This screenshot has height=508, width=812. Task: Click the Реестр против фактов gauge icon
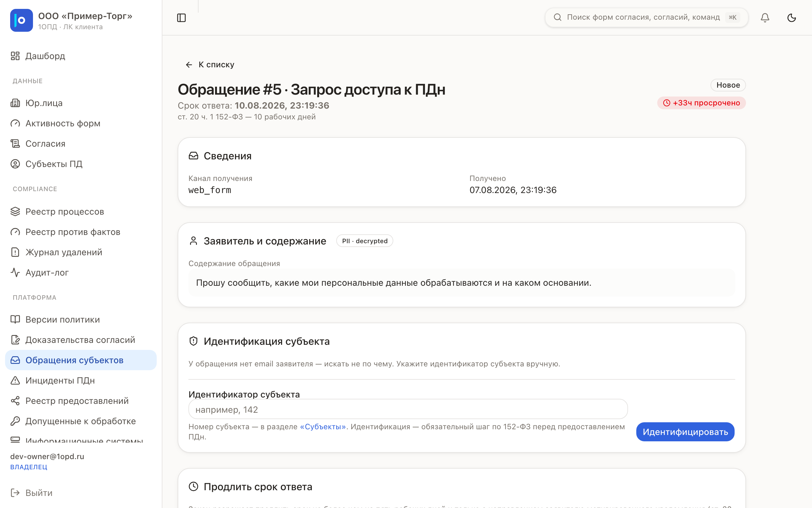[x=15, y=232]
